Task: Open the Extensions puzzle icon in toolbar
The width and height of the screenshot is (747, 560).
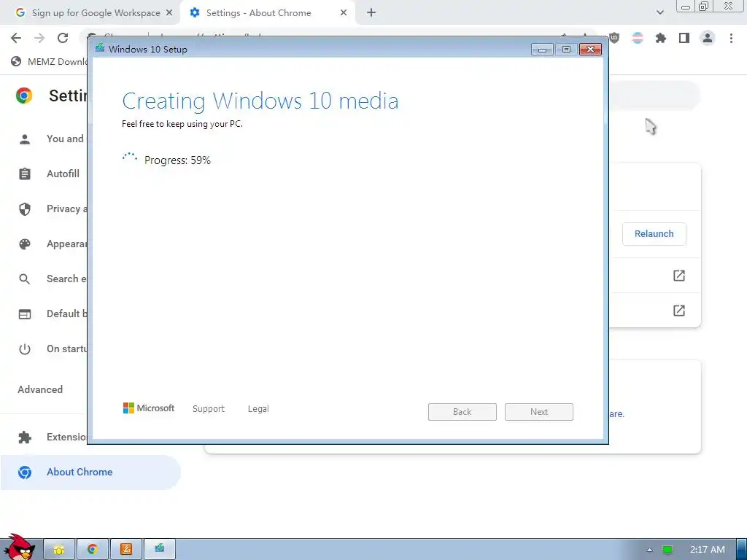Action: tap(661, 38)
